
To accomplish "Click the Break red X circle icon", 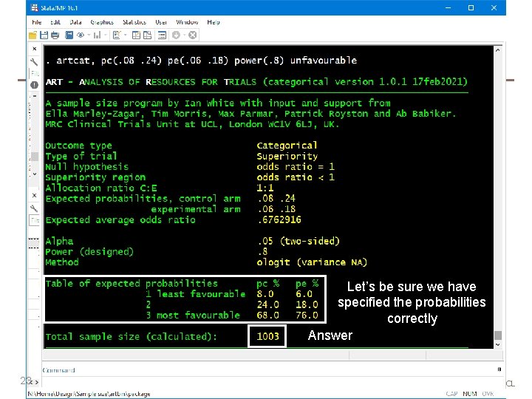I will click(192, 35).
